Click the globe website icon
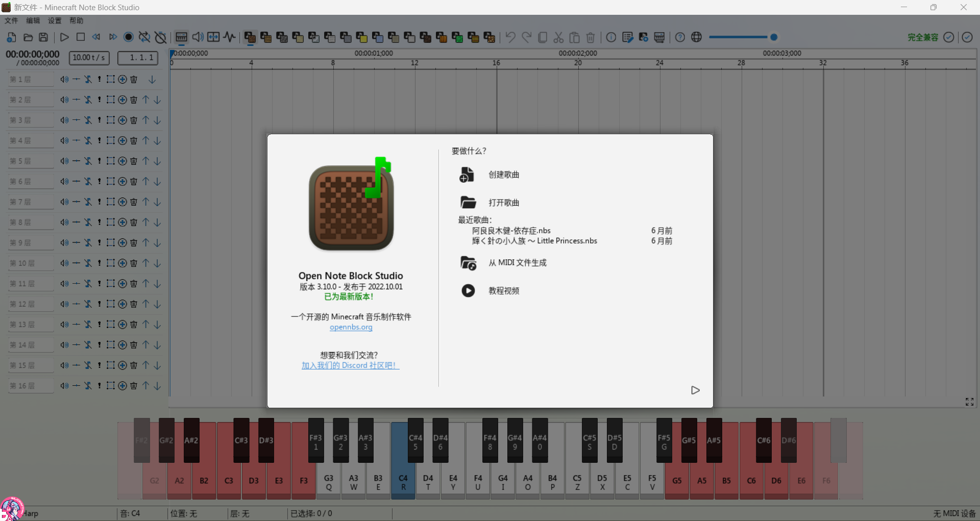The height and width of the screenshot is (521, 980). click(x=696, y=37)
